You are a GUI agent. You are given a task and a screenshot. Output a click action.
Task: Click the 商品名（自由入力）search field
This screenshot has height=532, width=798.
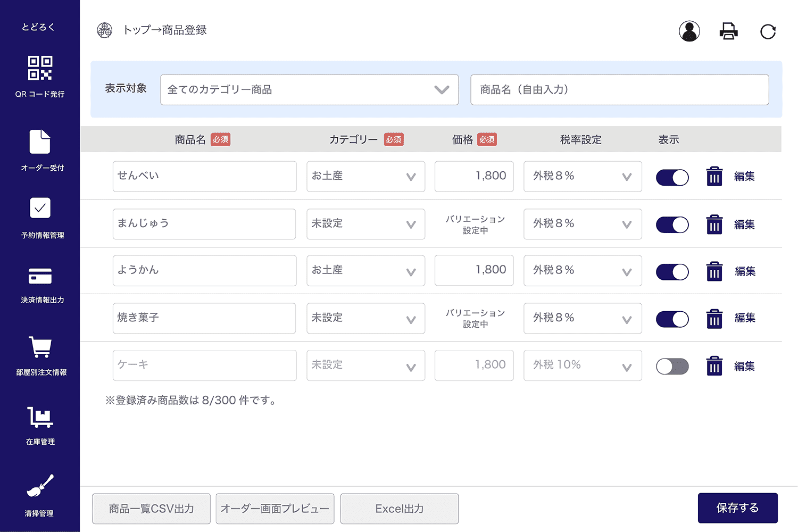click(x=619, y=90)
